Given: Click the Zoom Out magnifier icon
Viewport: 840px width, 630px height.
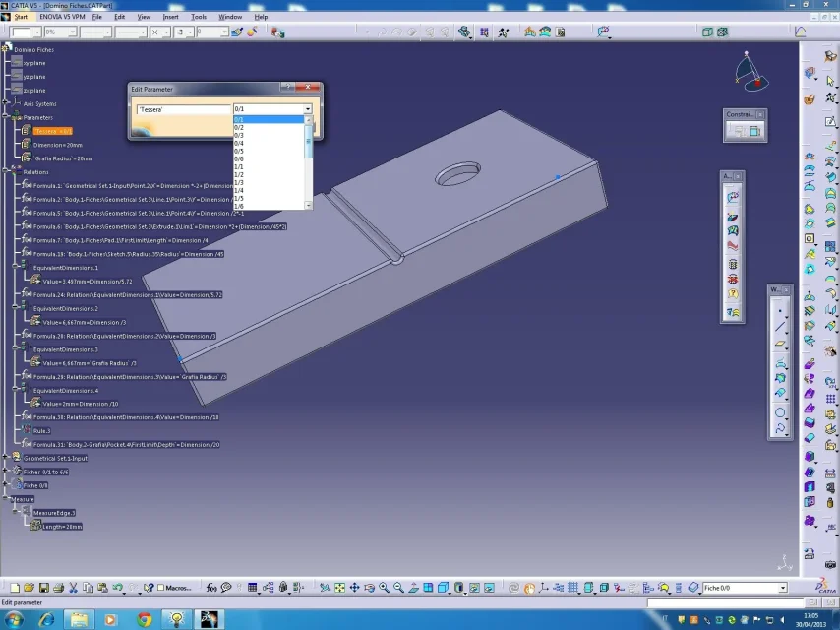Looking at the screenshot, I should [398, 588].
